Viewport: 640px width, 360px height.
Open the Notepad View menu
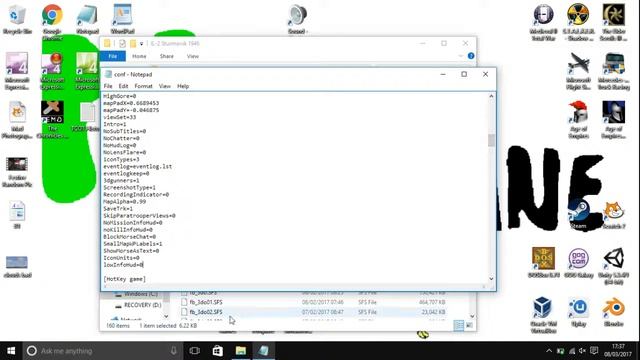[164, 86]
